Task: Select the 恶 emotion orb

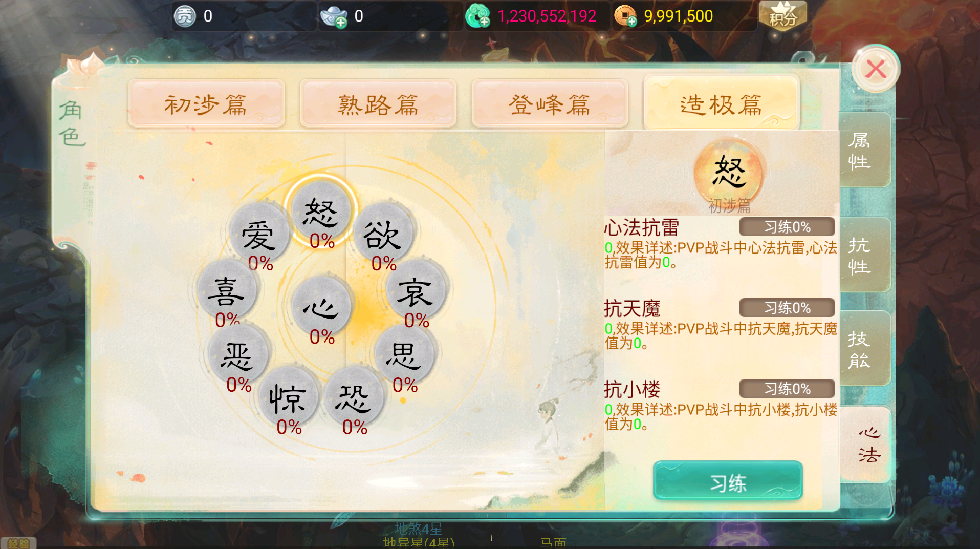Action: tap(238, 354)
